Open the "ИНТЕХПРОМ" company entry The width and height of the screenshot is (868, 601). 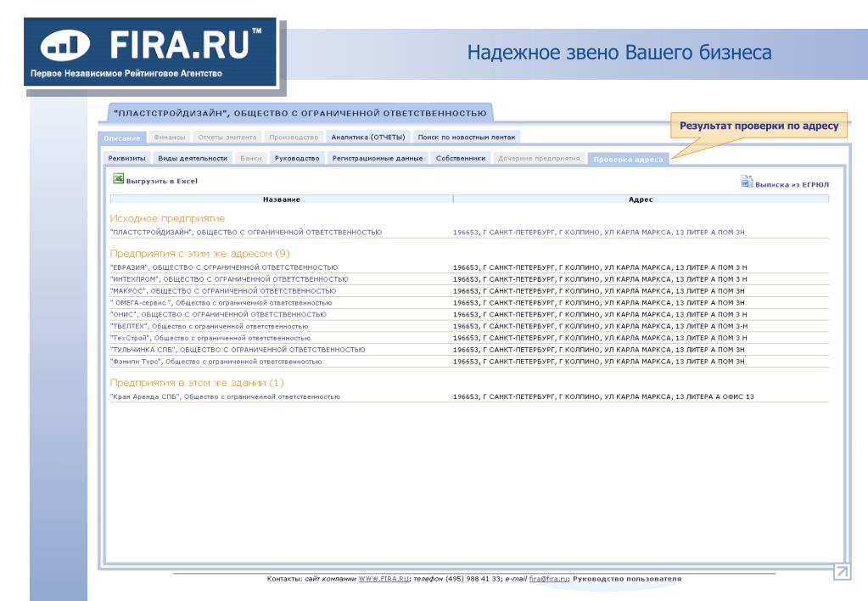(229, 279)
